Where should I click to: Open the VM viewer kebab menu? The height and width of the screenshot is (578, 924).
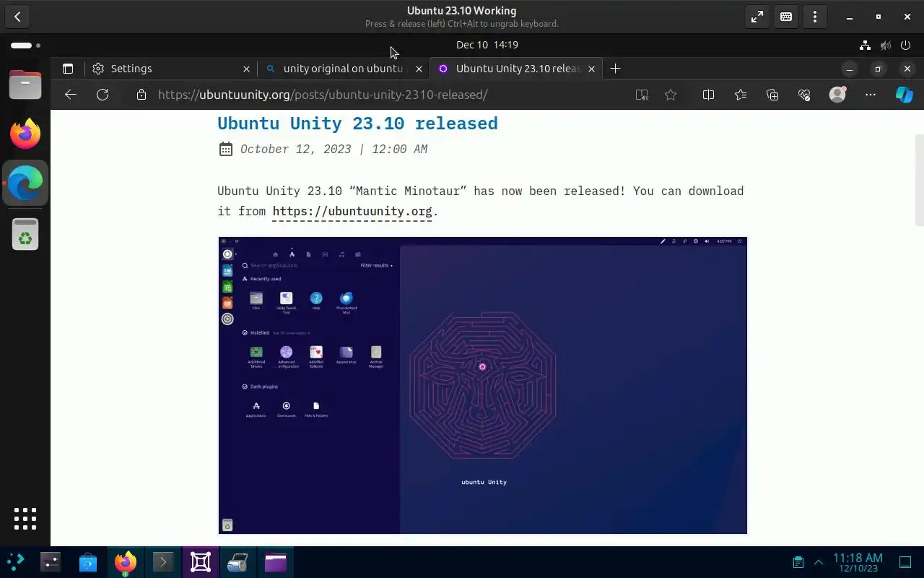(815, 17)
